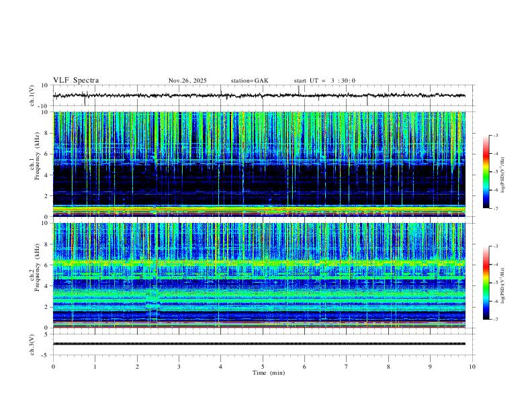The height and width of the screenshot is (411, 532).
Task: Click the ch.2 colorbar log(PSD) label
Action: [x=503, y=285]
